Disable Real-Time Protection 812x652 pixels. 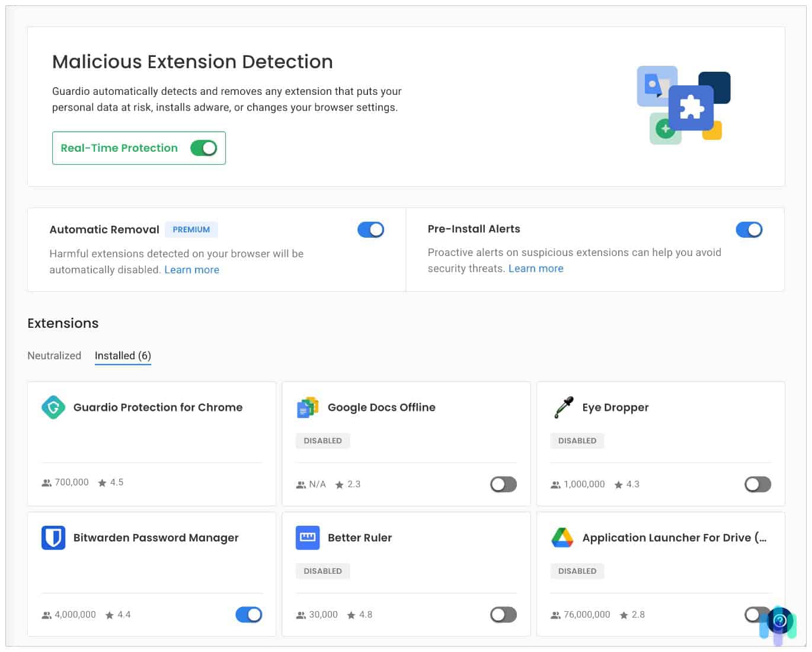click(x=204, y=148)
